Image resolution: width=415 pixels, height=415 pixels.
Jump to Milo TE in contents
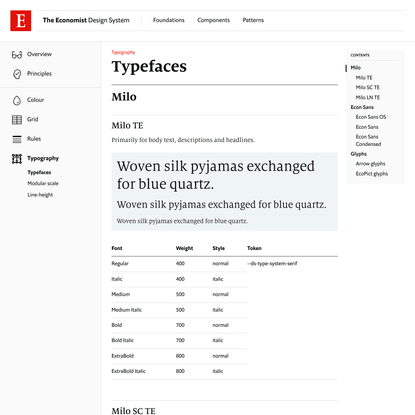click(x=364, y=78)
